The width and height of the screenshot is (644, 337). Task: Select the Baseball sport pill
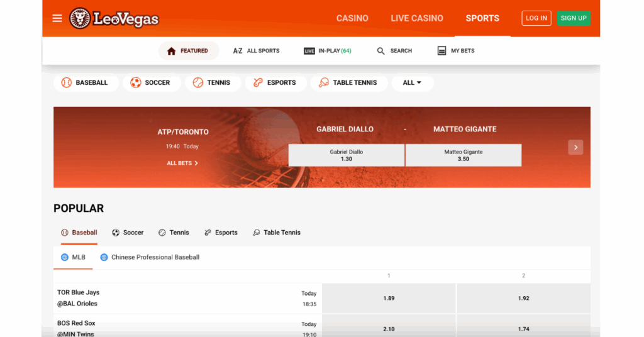pos(86,82)
